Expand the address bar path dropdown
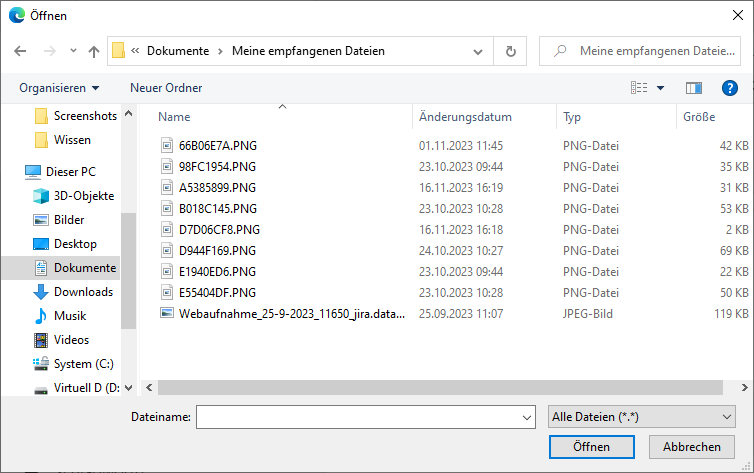This screenshot has width=754, height=473. (478, 51)
